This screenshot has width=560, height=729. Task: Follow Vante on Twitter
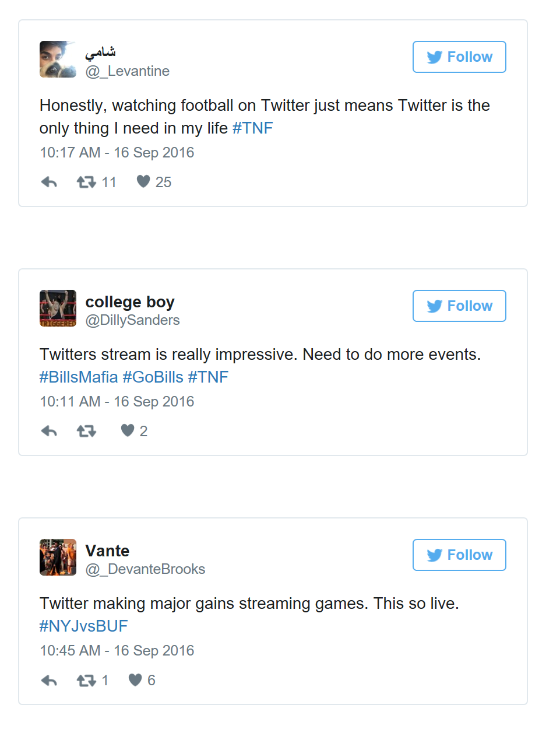459,555
